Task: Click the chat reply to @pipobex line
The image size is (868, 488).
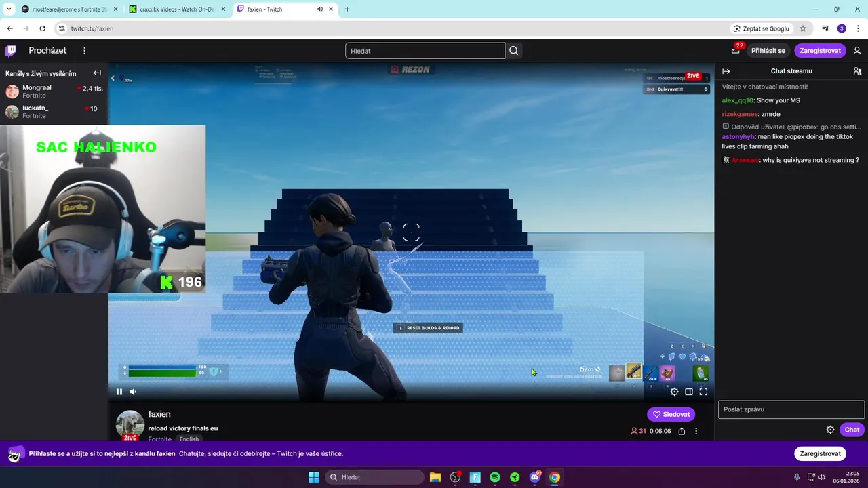Action: click(x=791, y=127)
